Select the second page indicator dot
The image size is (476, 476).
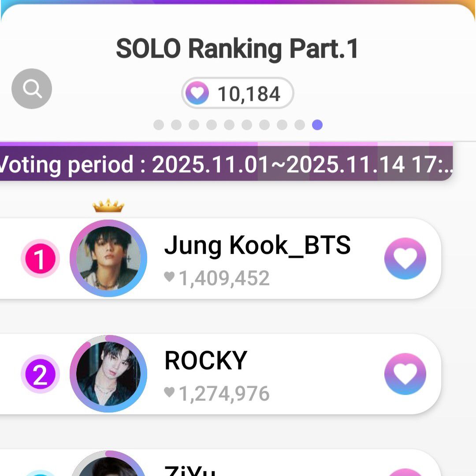[176, 125]
